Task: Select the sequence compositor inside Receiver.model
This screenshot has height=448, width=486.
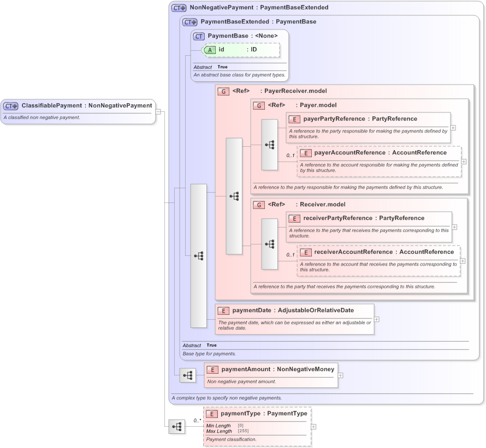Action: tap(269, 244)
